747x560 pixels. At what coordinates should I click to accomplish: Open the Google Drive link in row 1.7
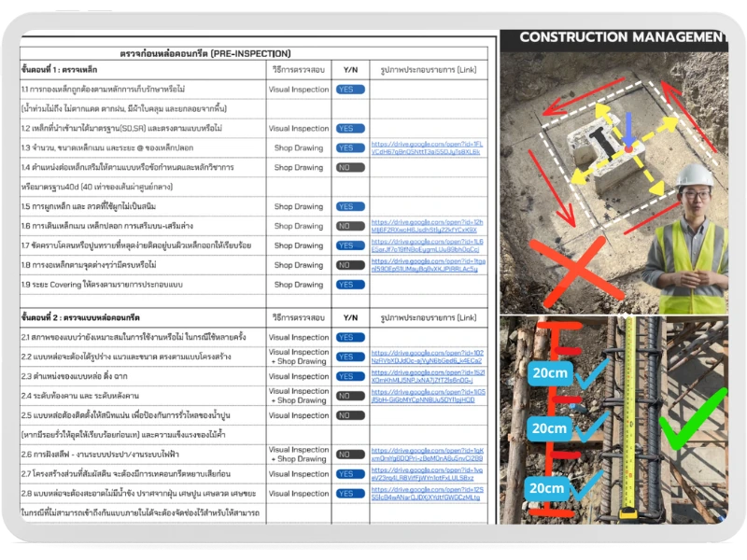(427, 245)
